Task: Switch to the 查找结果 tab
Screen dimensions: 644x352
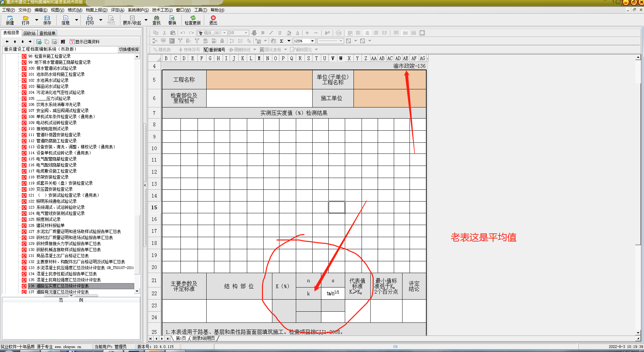Action: tap(47, 33)
